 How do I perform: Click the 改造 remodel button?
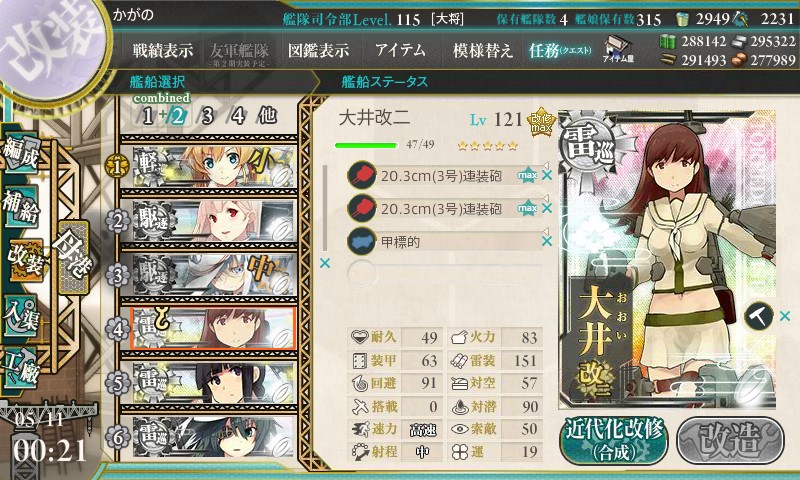click(730, 441)
